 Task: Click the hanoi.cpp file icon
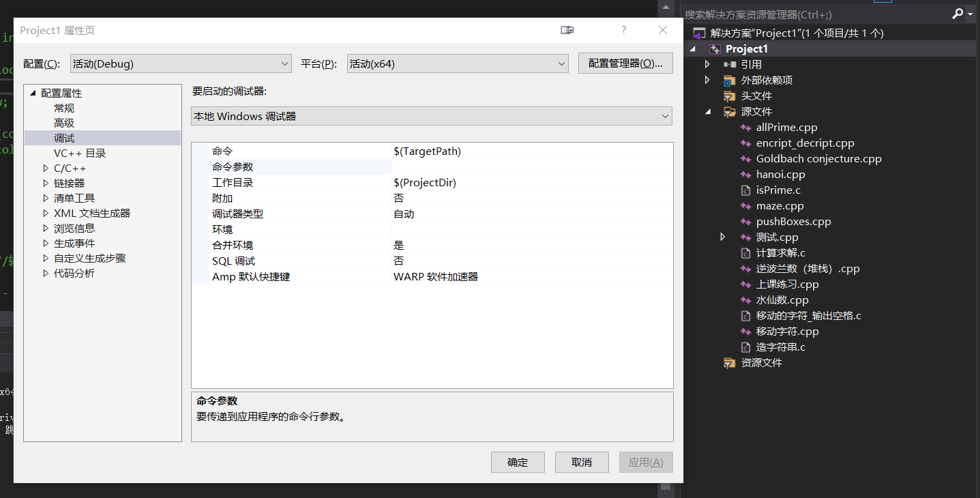(745, 175)
